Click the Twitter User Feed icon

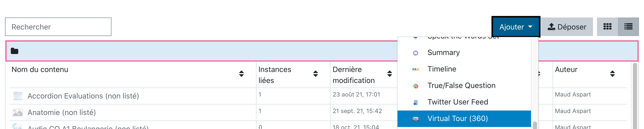pyautogui.click(x=415, y=102)
